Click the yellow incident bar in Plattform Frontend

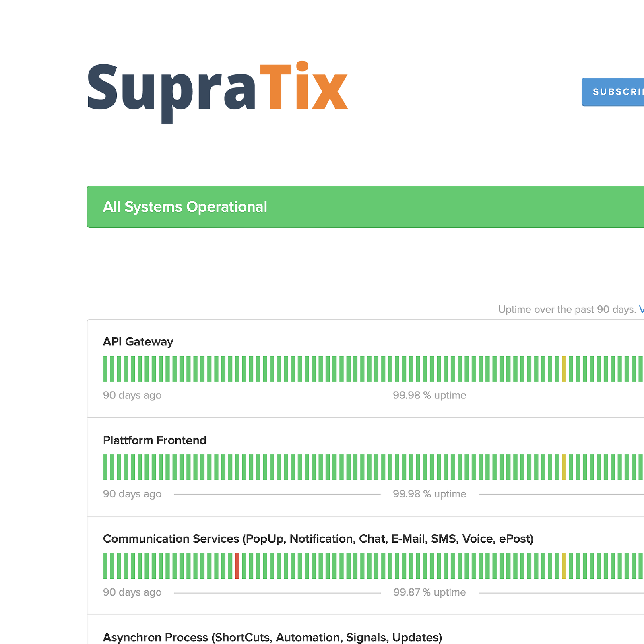pos(564,467)
